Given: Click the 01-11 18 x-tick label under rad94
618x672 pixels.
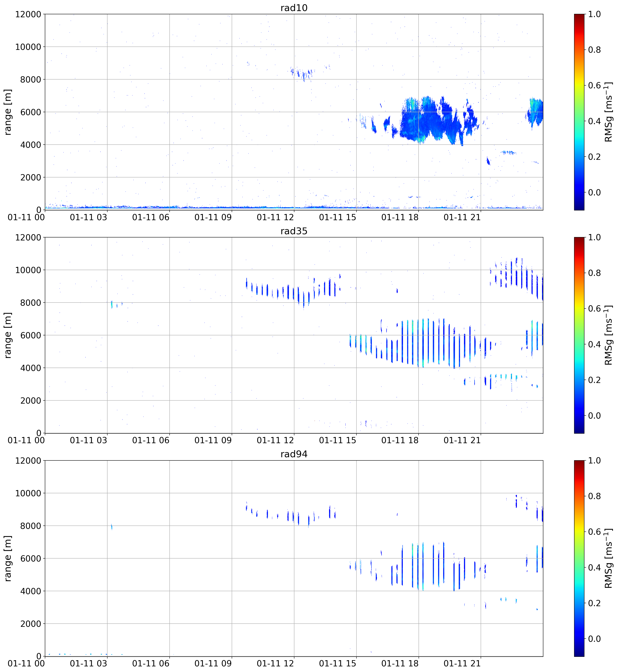Looking at the screenshot, I should [400, 664].
